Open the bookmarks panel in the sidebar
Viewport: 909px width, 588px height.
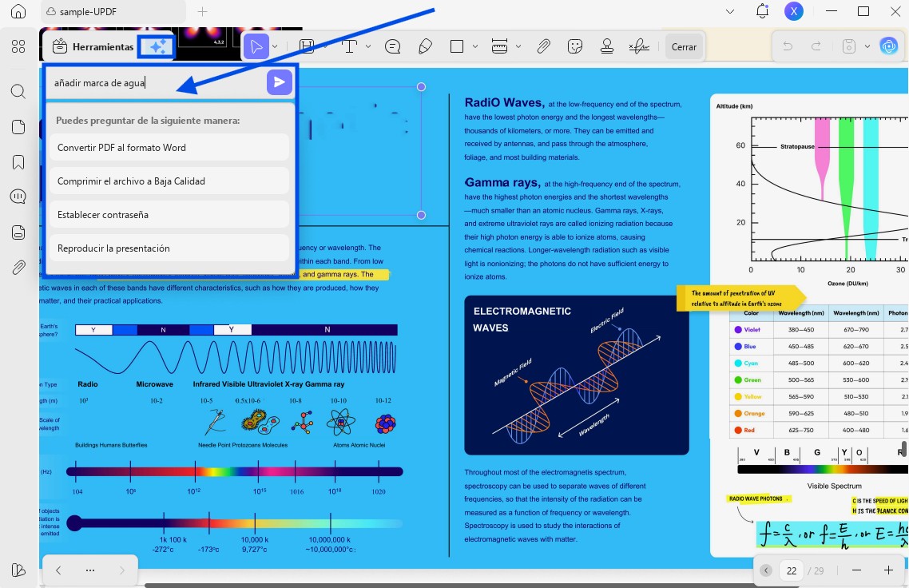[18, 161]
